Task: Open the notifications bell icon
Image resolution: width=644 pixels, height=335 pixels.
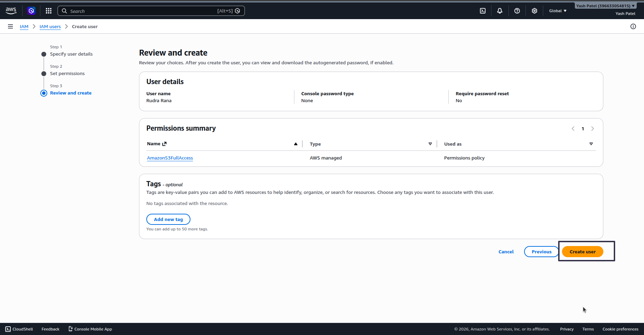Action: coord(500,11)
